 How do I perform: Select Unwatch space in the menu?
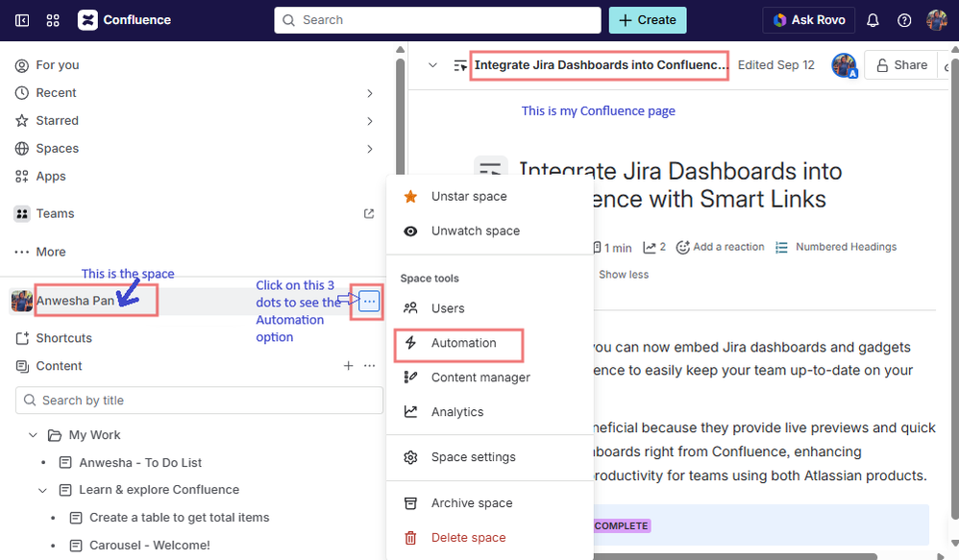click(490, 231)
